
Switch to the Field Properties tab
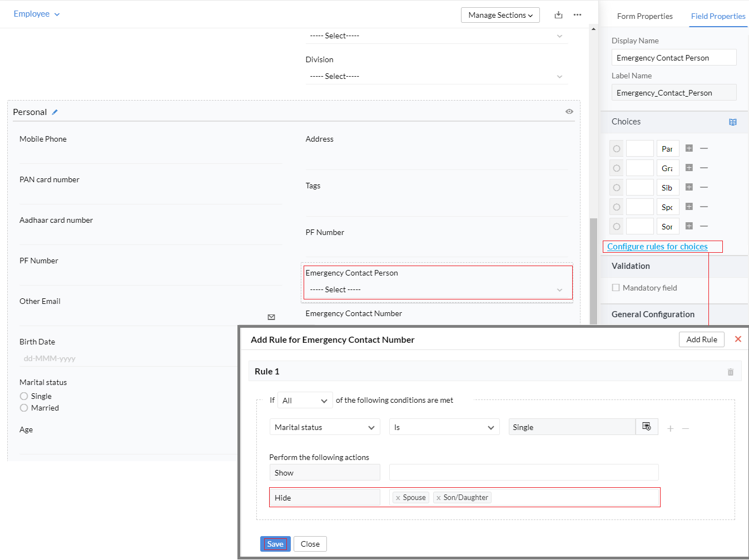718,16
